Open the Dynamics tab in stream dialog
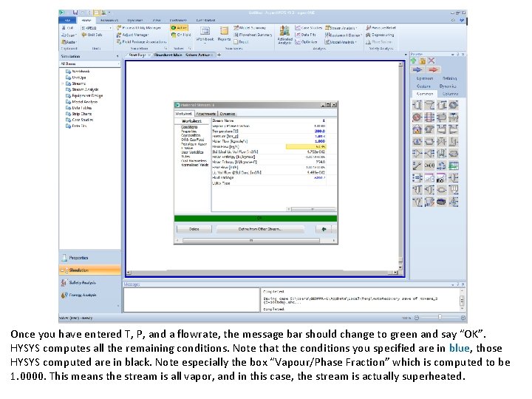 pos(227,114)
